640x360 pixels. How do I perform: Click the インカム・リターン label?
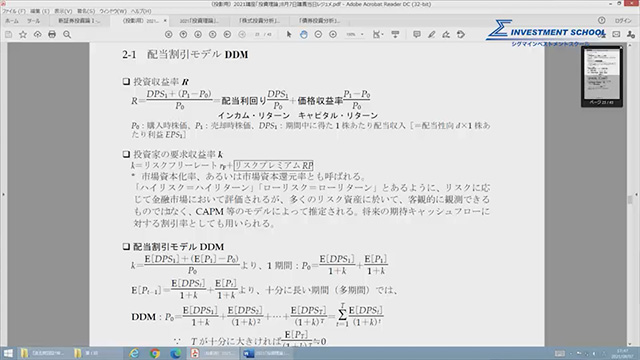254,116
